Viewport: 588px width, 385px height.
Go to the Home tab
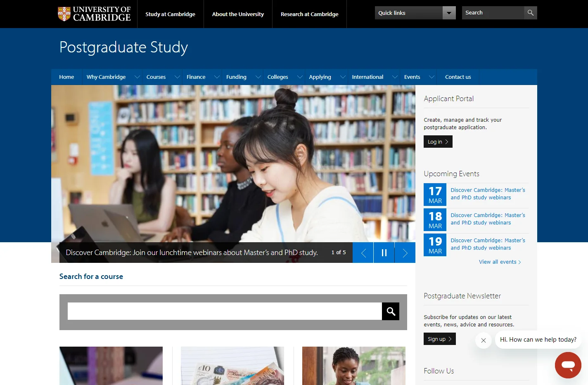(x=66, y=77)
